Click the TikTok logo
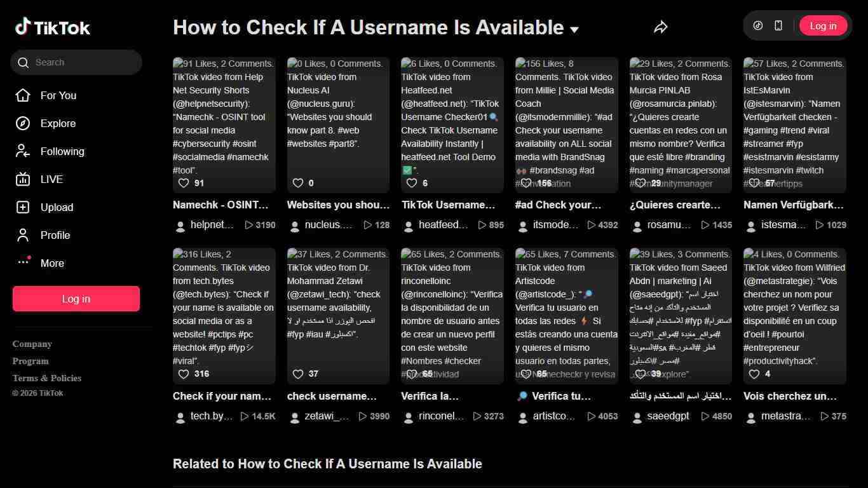Screen dimensions: 868x488 point(52,27)
